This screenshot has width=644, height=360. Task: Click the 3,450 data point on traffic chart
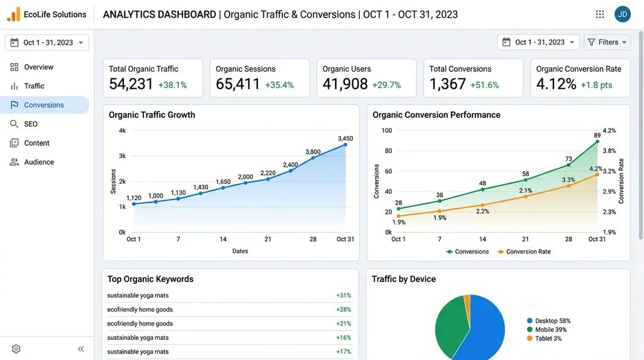[x=345, y=145]
